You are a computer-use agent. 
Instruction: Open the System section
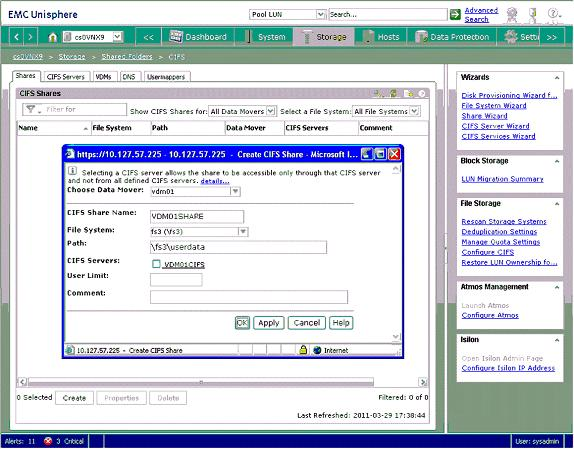tap(264, 37)
